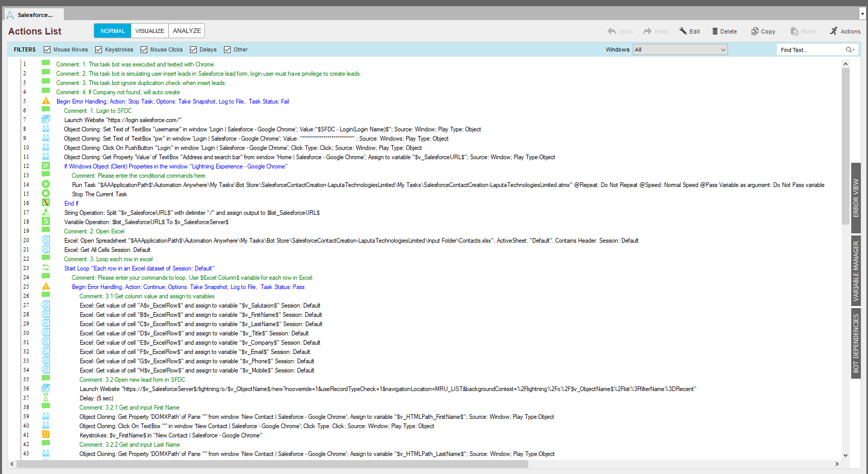The height and width of the screenshot is (474, 868).
Task: Expand the Error View side panel
Action: coord(856,198)
